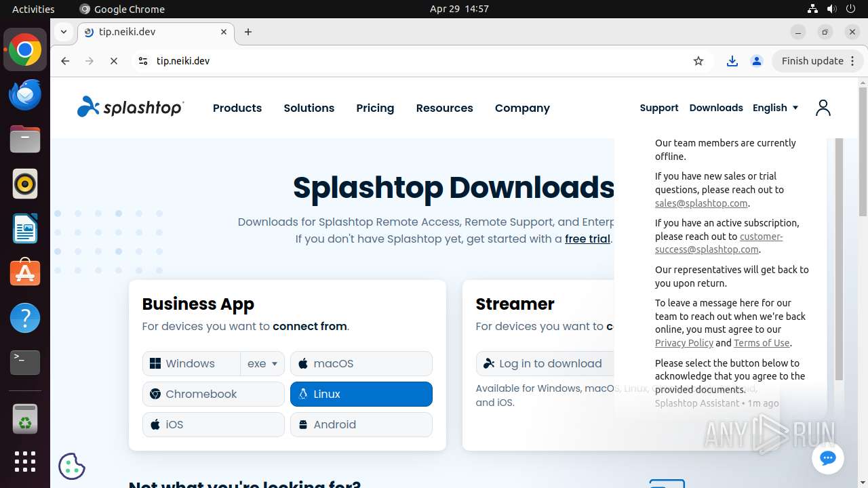The height and width of the screenshot is (488, 868).
Task: View site information icon
Action: pyautogui.click(x=142, y=61)
